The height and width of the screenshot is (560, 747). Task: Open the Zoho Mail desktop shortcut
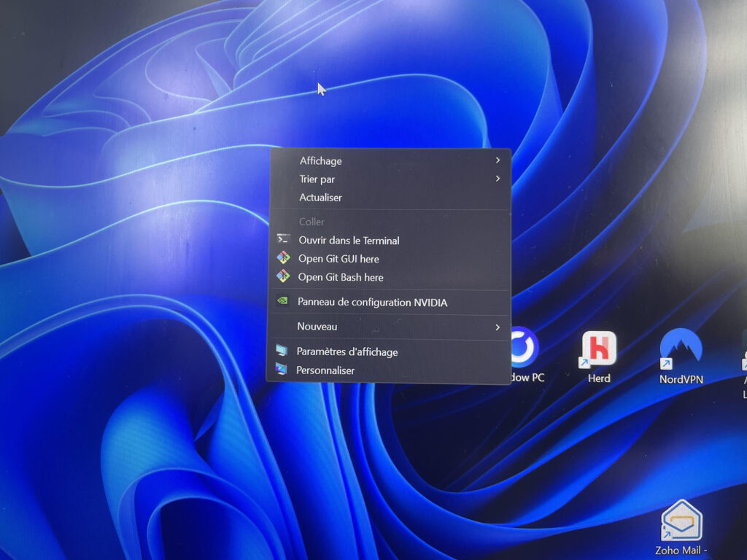coord(681,519)
